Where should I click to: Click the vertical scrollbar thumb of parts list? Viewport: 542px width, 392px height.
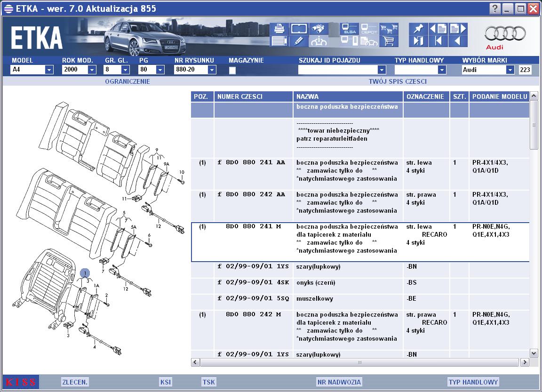[x=534, y=125]
